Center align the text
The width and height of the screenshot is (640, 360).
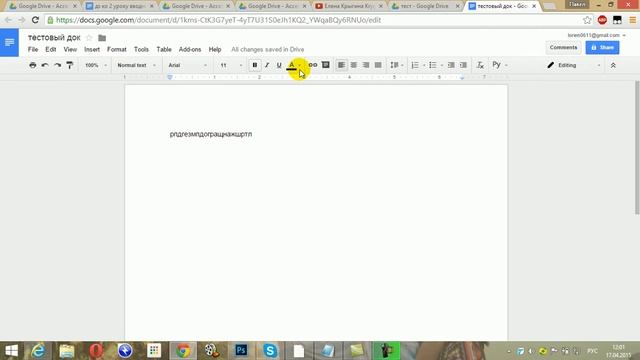(x=354, y=65)
